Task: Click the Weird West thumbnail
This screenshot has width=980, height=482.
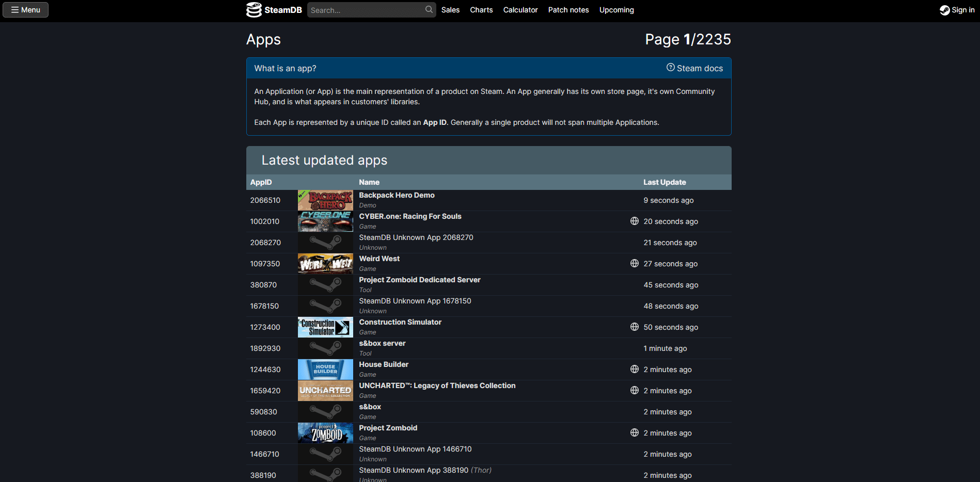Action: coord(325,264)
